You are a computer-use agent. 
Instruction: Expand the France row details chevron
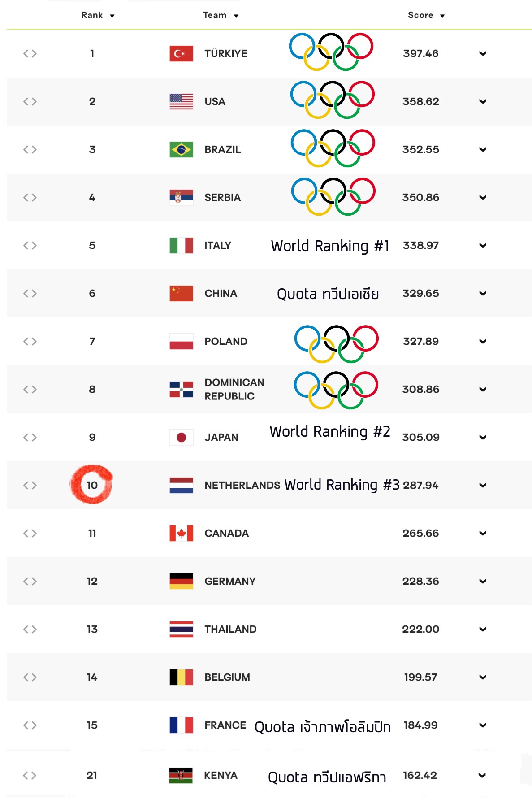click(x=483, y=725)
